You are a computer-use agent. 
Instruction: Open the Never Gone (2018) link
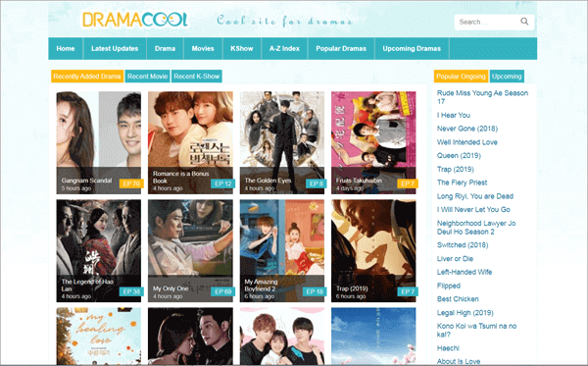(x=467, y=129)
